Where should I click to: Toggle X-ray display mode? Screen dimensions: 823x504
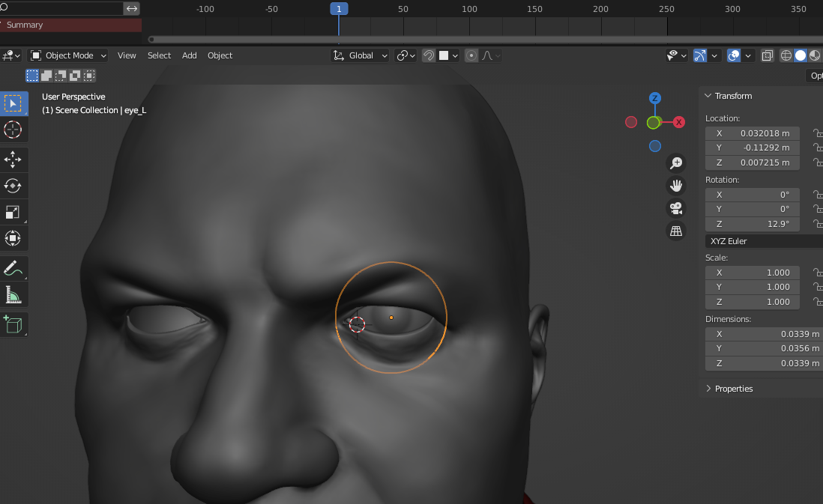768,55
